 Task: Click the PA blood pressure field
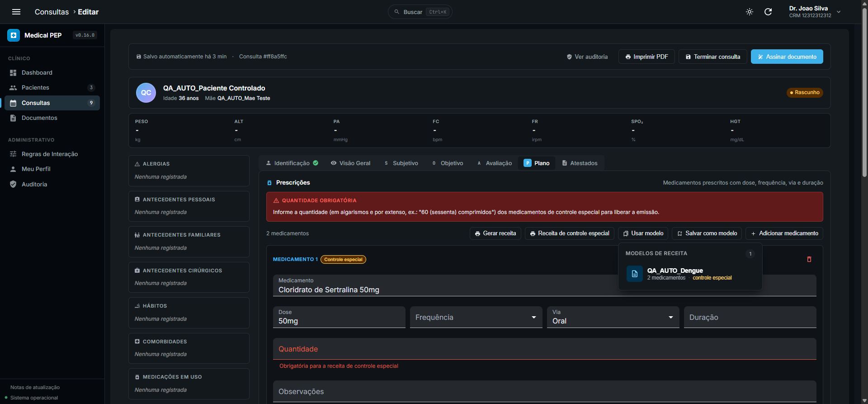pos(380,131)
